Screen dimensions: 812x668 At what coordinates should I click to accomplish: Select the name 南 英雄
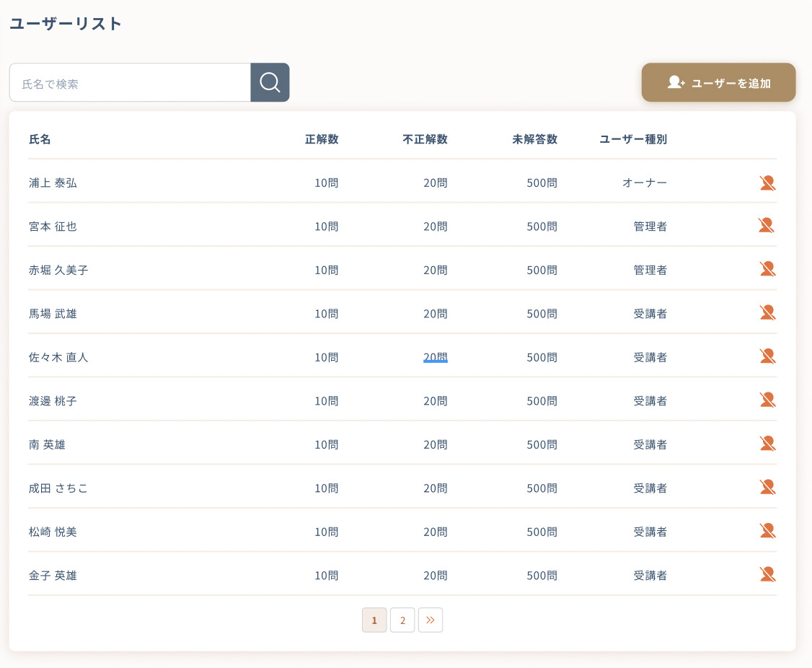click(47, 444)
